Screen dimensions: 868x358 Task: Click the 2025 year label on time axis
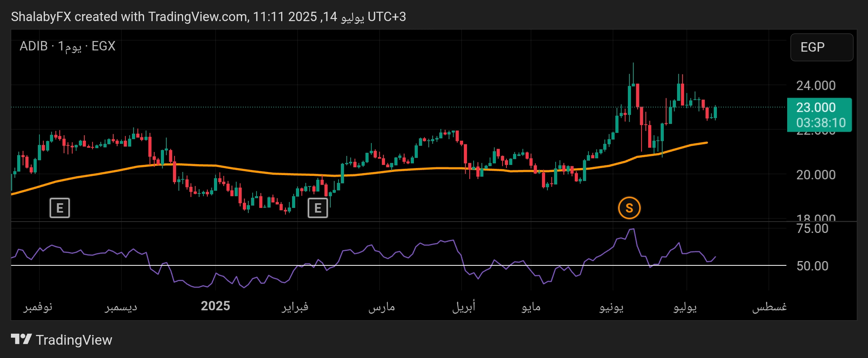tap(216, 306)
